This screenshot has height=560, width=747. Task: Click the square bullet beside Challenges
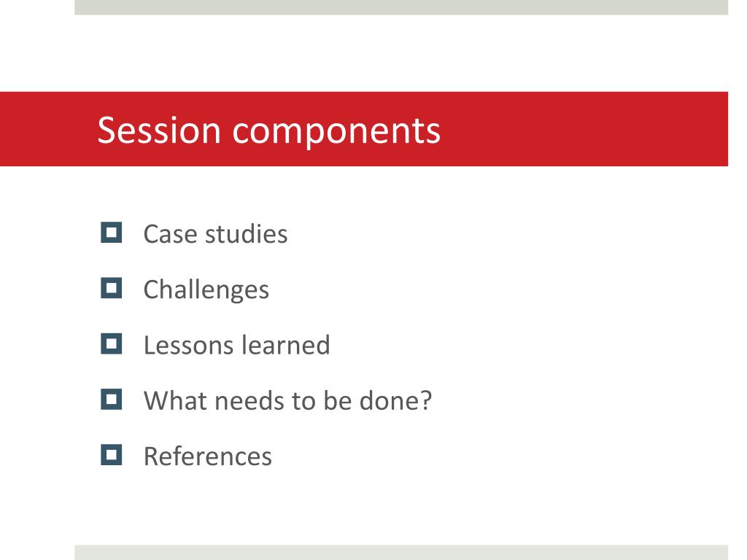111,288
